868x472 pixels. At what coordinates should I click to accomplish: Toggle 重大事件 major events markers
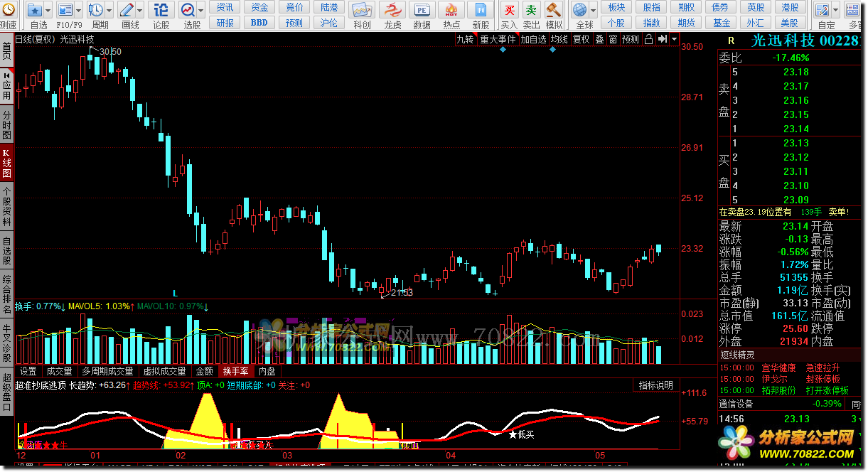click(x=498, y=39)
